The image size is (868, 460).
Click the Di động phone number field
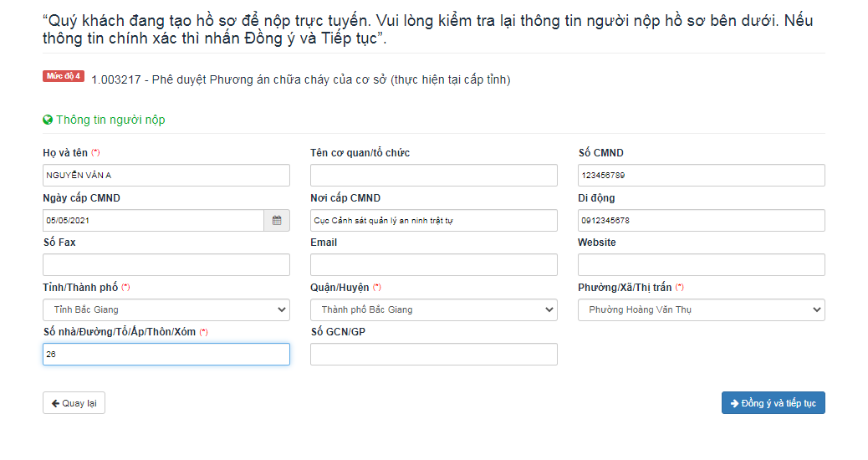[x=702, y=220]
